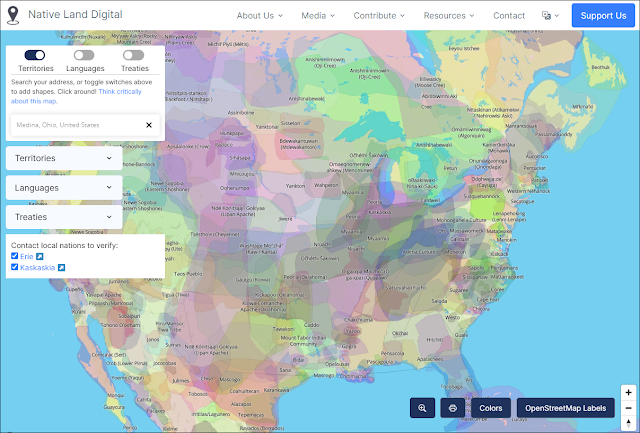Expand the Treaties dropdown list
640x433 pixels.
pyautogui.click(x=64, y=217)
